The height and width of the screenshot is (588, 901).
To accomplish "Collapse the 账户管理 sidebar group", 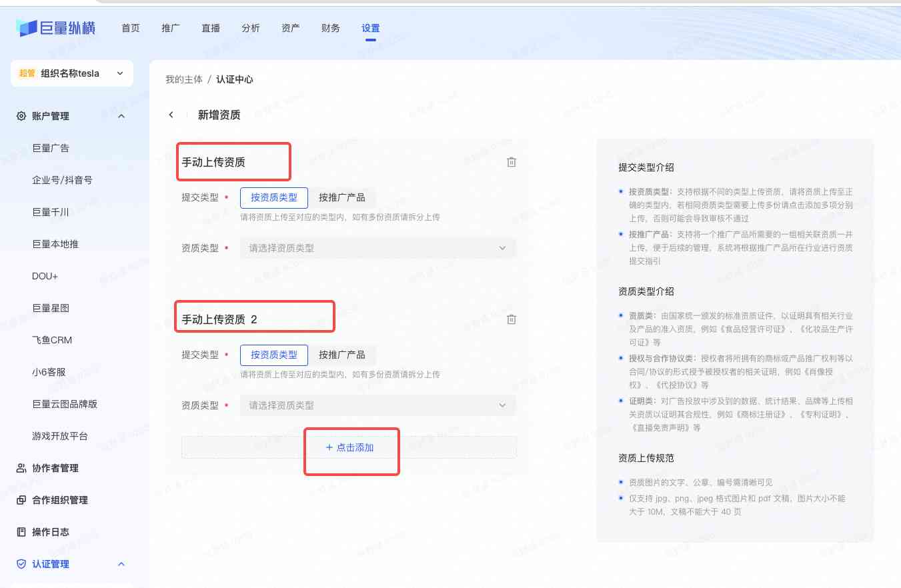I will (121, 116).
